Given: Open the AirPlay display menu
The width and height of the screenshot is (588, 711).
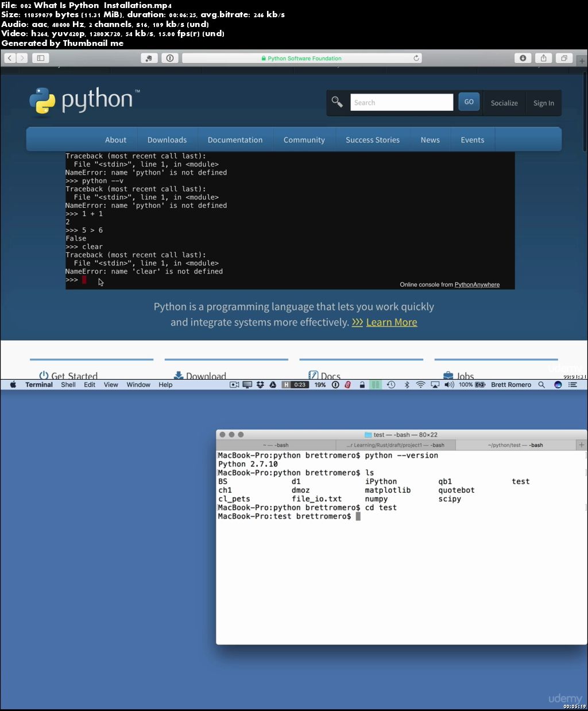Looking at the screenshot, I should 435,385.
